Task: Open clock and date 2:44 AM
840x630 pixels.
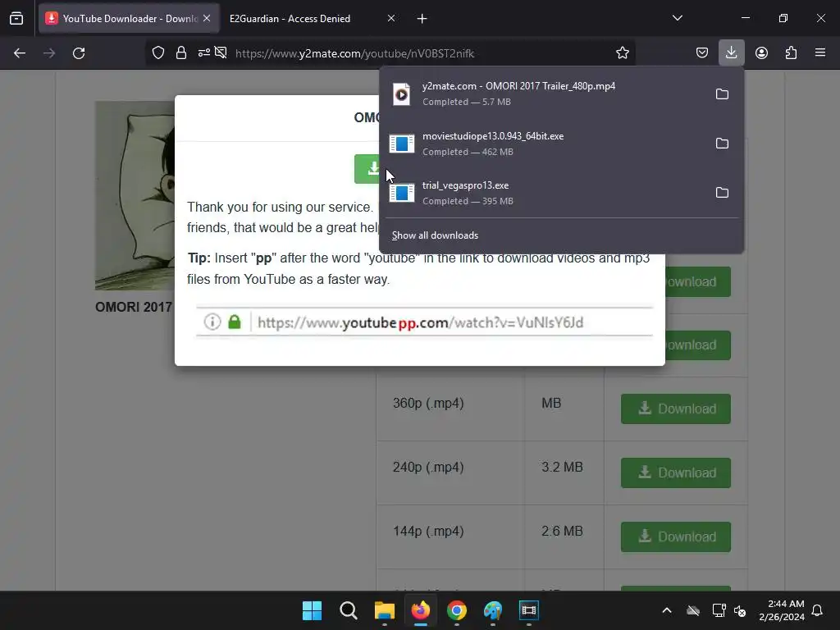Action: pos(782,610)
